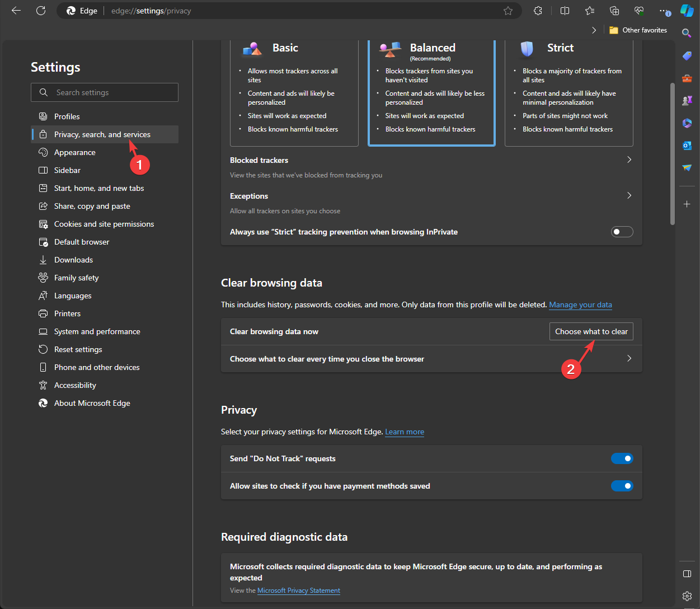Go to Cookies and site permissions
700x609 pixels.
(x=104, y=224)
